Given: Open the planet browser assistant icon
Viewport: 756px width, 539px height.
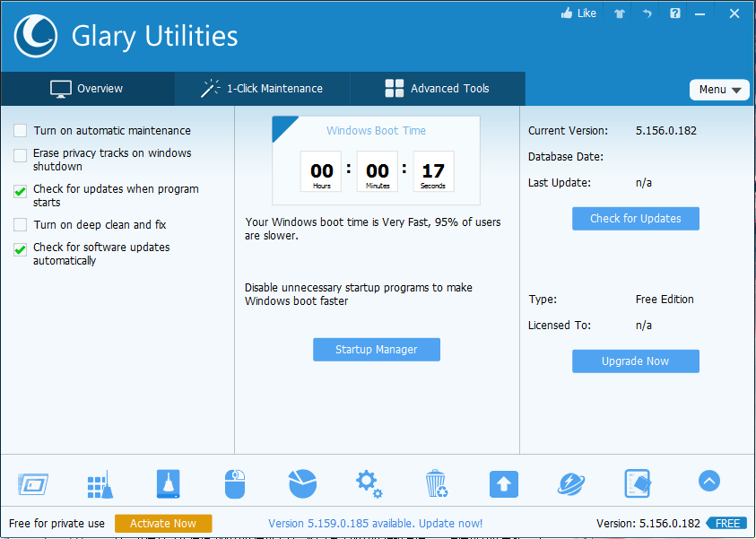Looking at the screenshot, I should click(570, 484).
